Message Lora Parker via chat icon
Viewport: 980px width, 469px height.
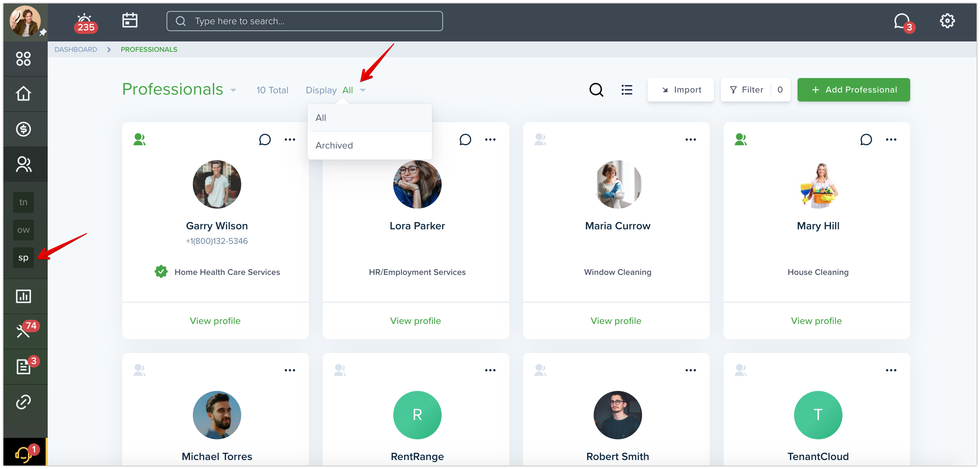465,140
